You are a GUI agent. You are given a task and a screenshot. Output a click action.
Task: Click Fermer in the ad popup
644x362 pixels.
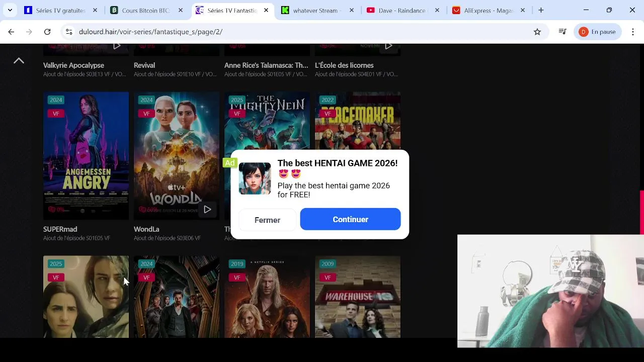pos(267,220)
